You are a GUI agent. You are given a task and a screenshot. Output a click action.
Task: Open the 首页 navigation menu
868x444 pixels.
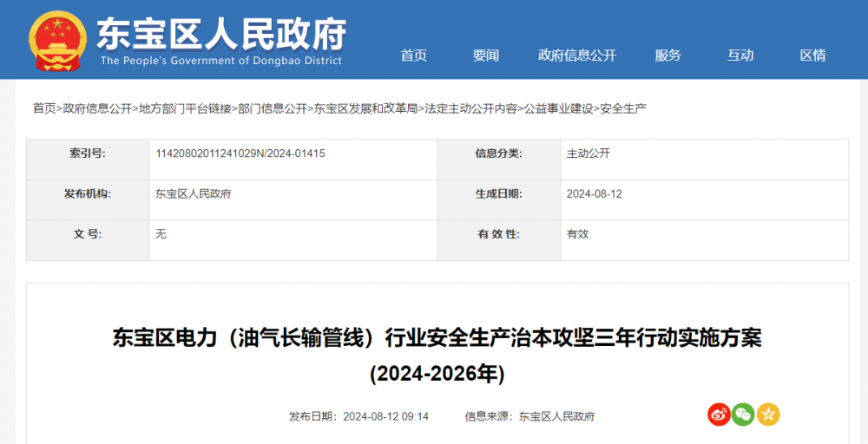click(413, 55)
